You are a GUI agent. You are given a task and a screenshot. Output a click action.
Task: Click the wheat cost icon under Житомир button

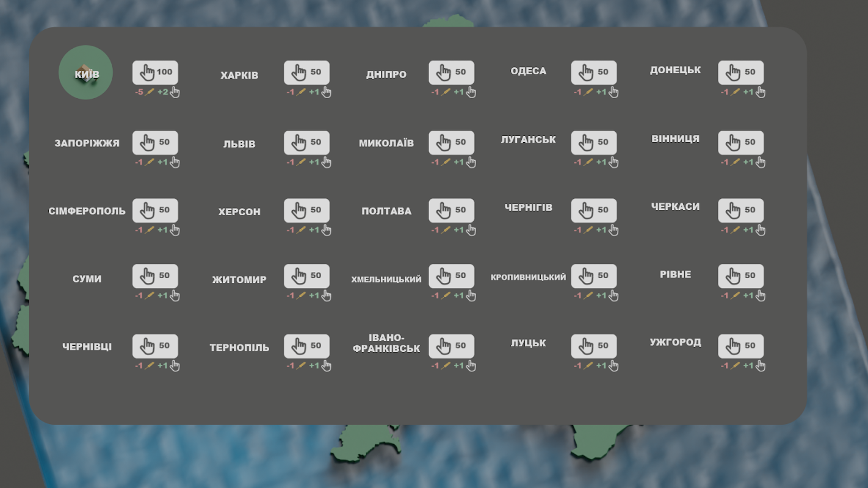[x=301, y=296]
